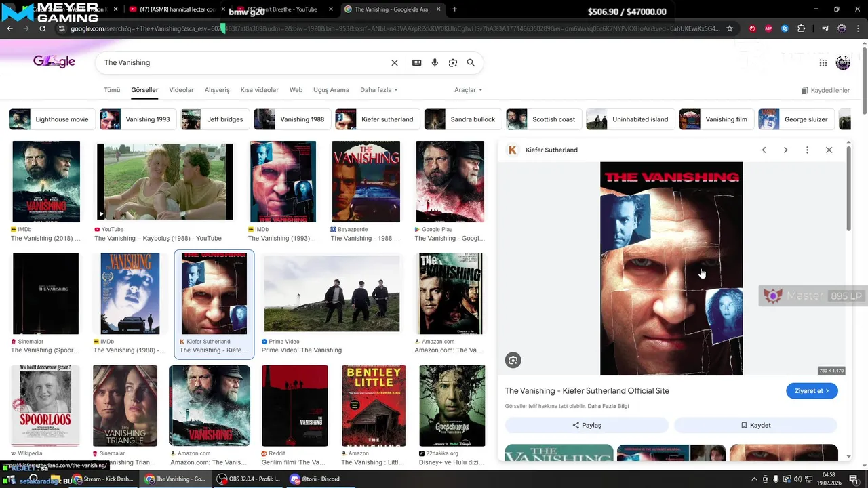Close the image preview panel
Screen dimensions: 868x488
[829, 150]
